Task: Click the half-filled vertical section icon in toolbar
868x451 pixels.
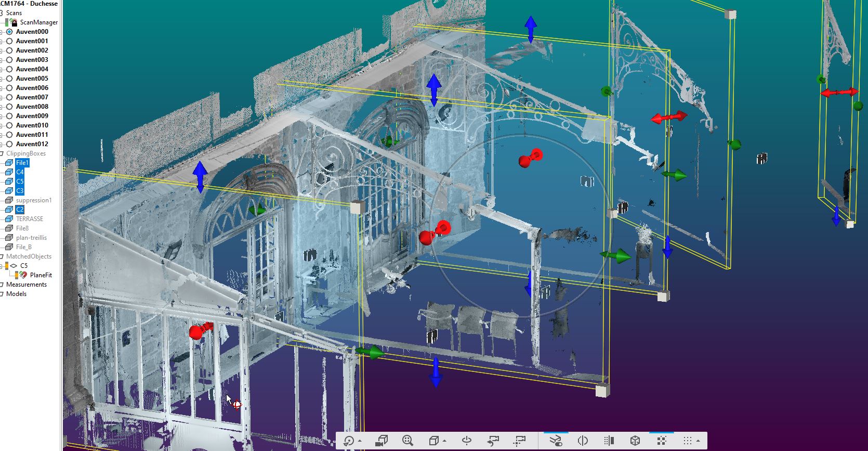Action: [609, 441]
